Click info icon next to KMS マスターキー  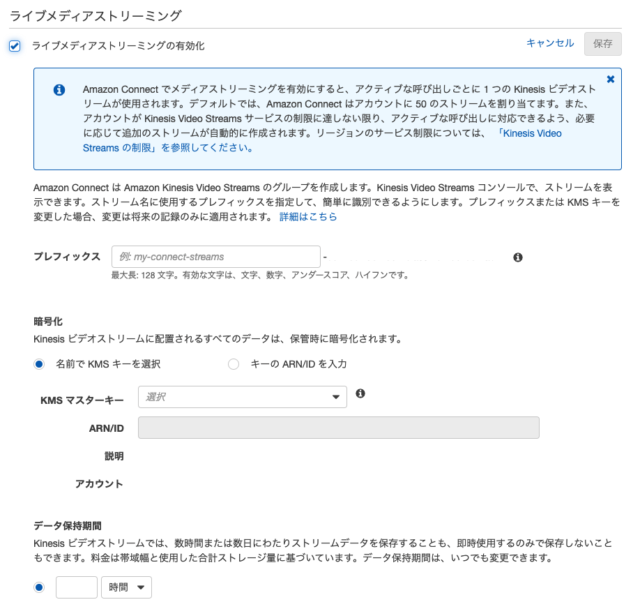click(x=360, y=393)
